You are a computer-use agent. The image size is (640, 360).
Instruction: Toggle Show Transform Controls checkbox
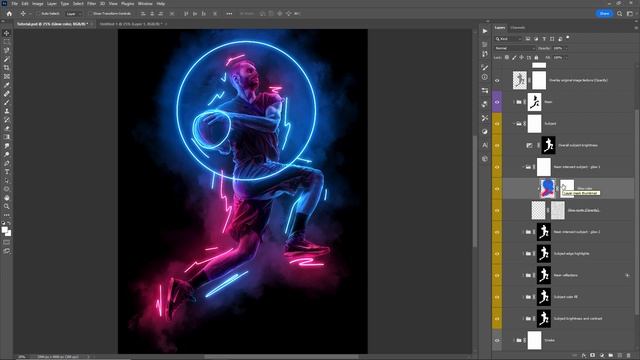point(90,13)
